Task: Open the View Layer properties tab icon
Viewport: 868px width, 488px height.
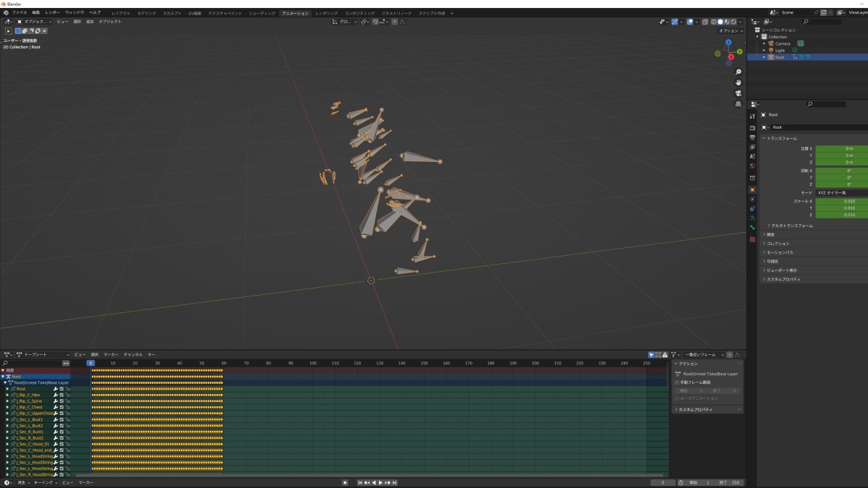Action: [752, 147]
